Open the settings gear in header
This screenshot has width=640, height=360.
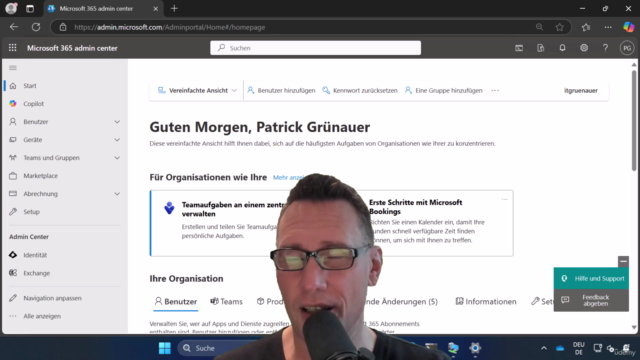pos(584,48)
